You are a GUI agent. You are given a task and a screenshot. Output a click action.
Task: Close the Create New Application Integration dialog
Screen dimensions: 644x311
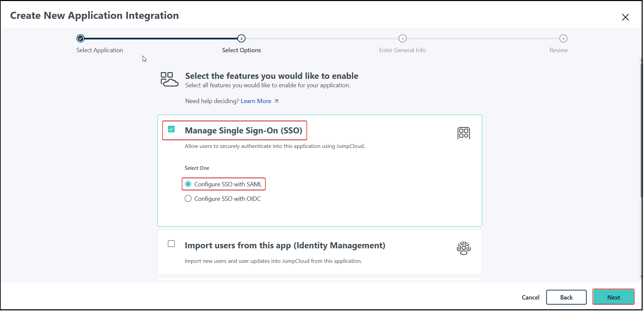(x=625, y=17)
